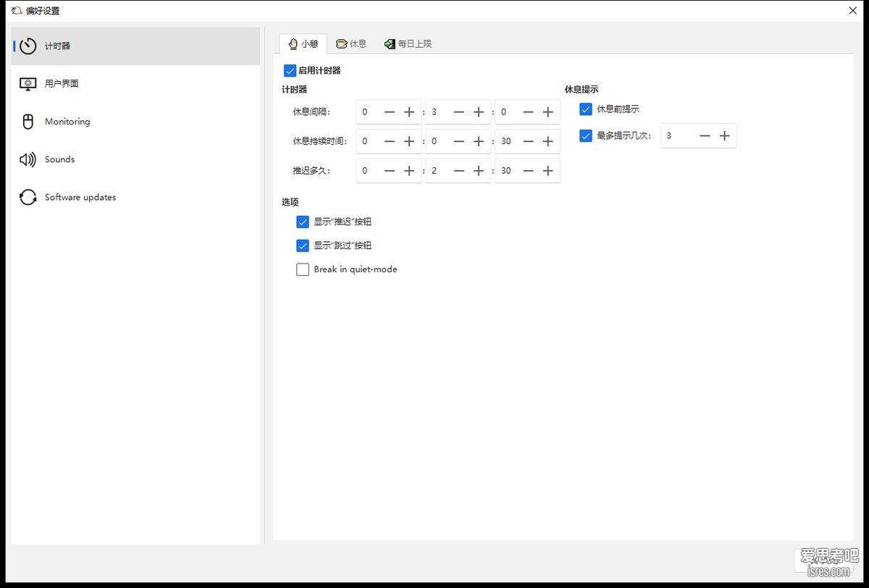This screenshot has width=869, height=588.
Task: Switch to the 小憩 micro-break tab
Action: [x=303, y=43]
